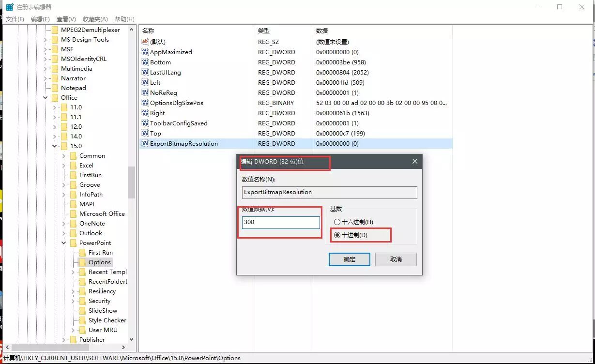Image resolution: width=595 pixels, height=364 pixels.
Task: Click the Bottom DWORD value icon
Action: [x=145, y=62]
